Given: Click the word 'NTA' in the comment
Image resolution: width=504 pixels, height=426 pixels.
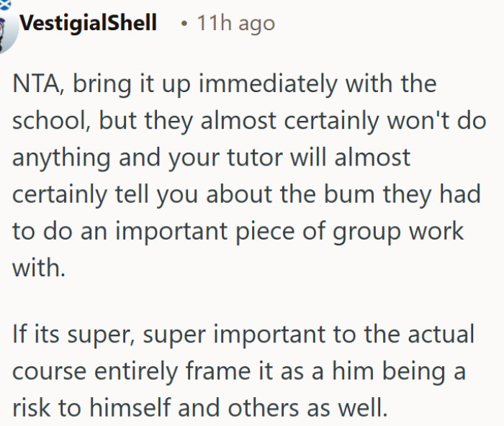Looking at the screenshot, I should tap(35, 84).
